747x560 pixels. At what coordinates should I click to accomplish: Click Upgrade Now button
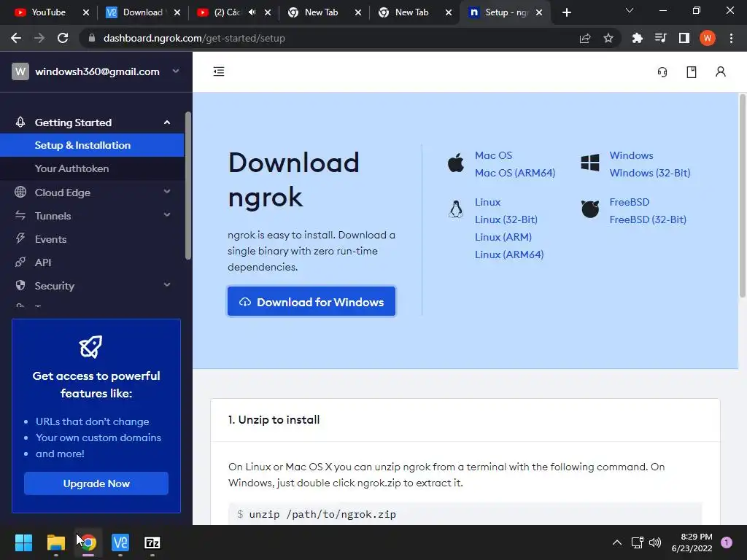(x=96, y=483)
